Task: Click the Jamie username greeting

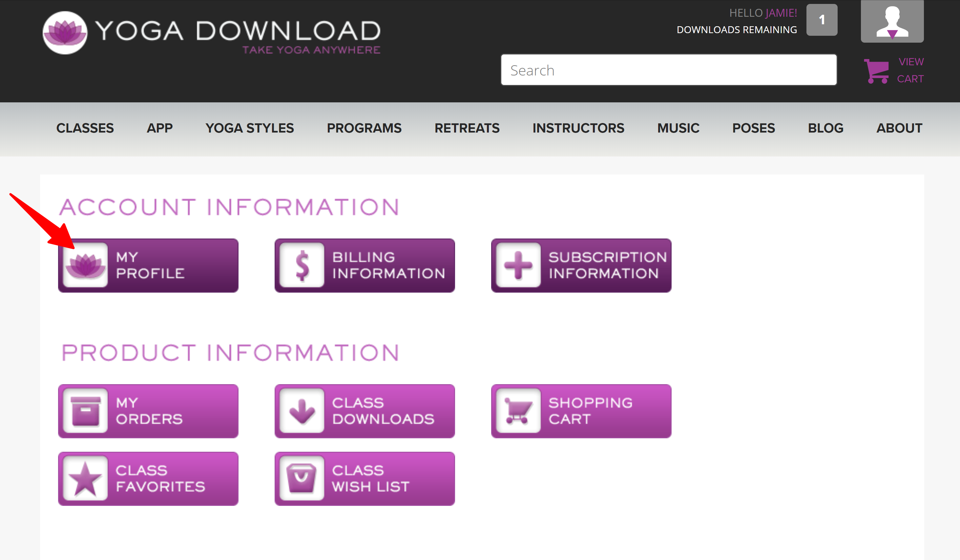Action: 781,13
